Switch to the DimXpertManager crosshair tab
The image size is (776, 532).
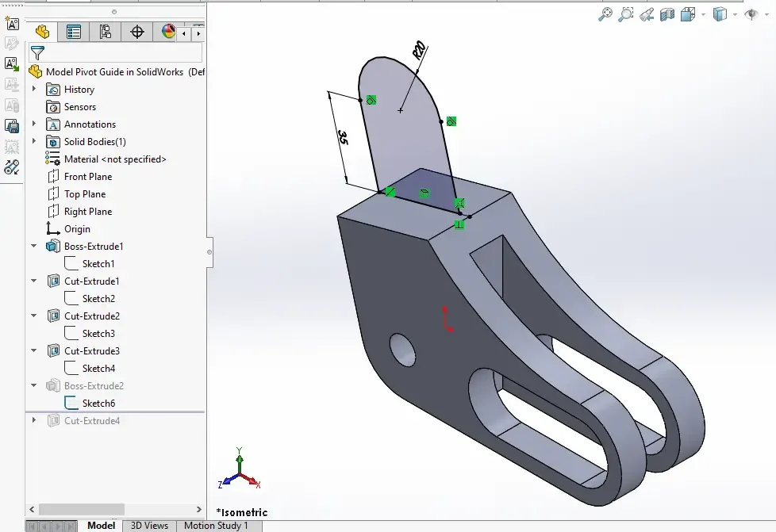click(x=136, y=33)
